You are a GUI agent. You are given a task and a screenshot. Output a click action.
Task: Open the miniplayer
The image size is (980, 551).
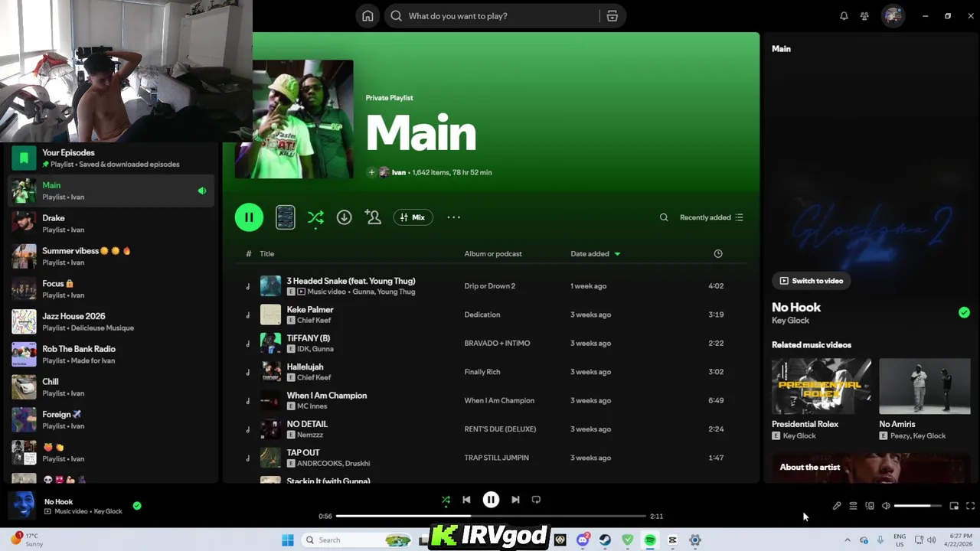coord(954,506)
